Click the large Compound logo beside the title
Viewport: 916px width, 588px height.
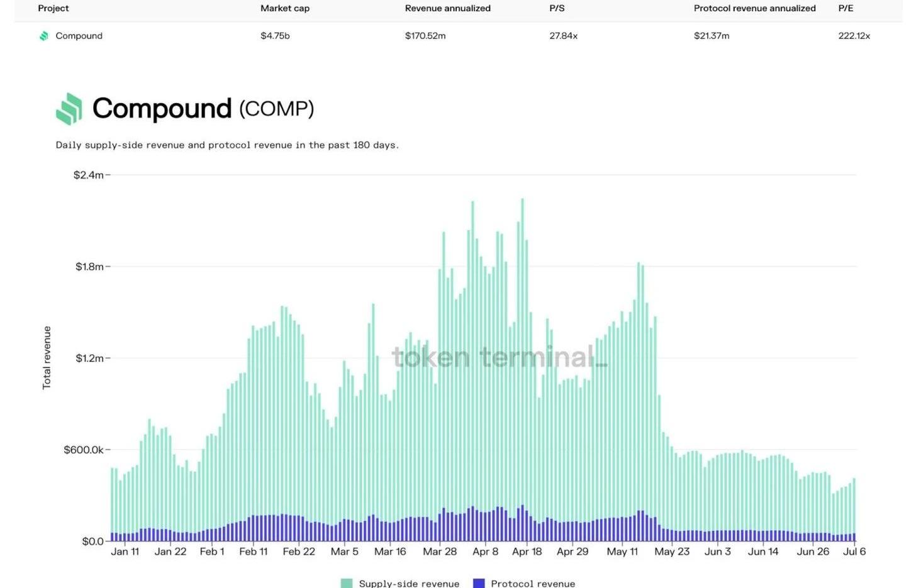(69, 109)
